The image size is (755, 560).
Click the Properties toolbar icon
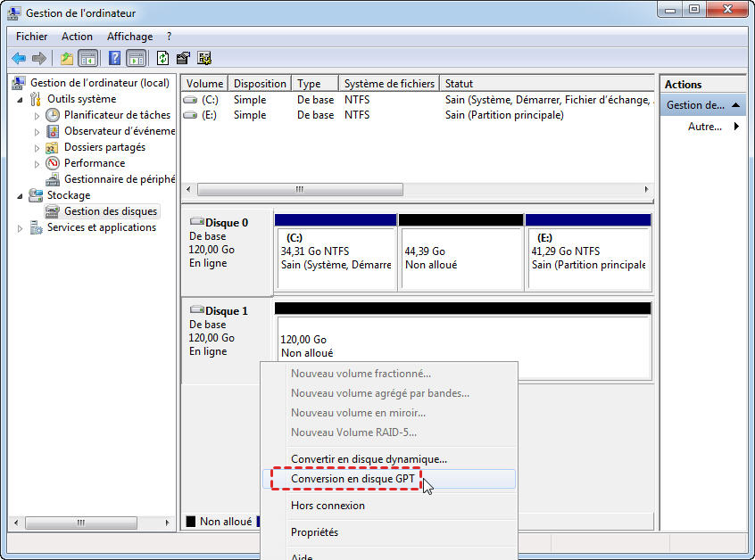point(183,59)
